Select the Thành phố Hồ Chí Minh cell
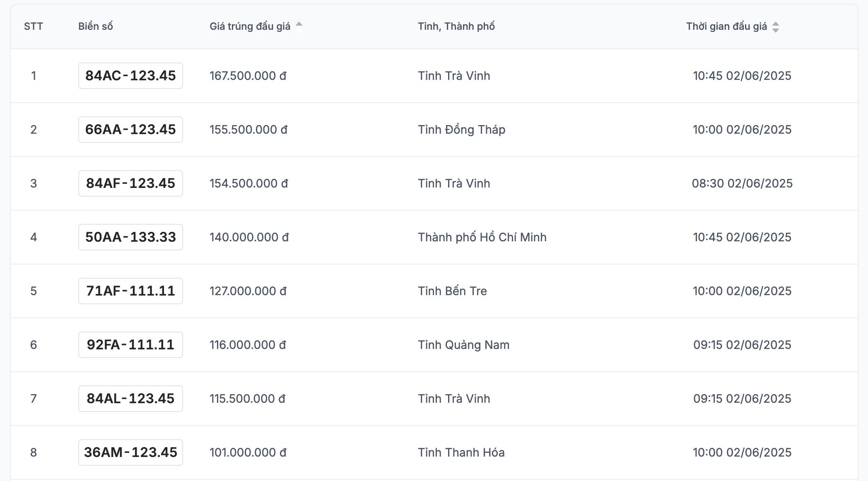 pos(482,237)
